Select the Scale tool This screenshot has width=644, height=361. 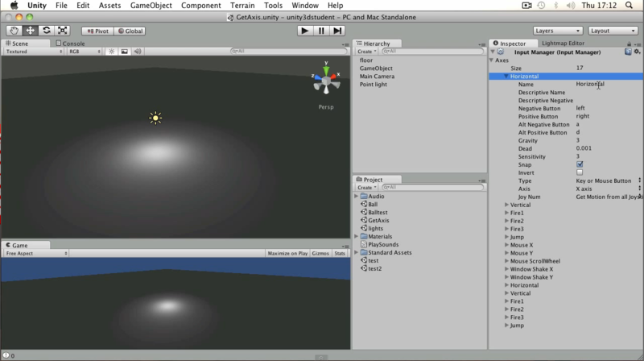point(62,31)
